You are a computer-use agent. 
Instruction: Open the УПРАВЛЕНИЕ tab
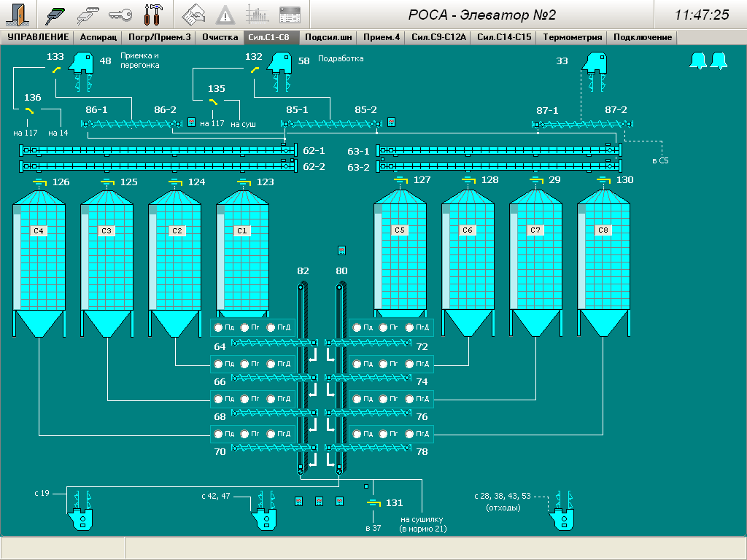38,38
